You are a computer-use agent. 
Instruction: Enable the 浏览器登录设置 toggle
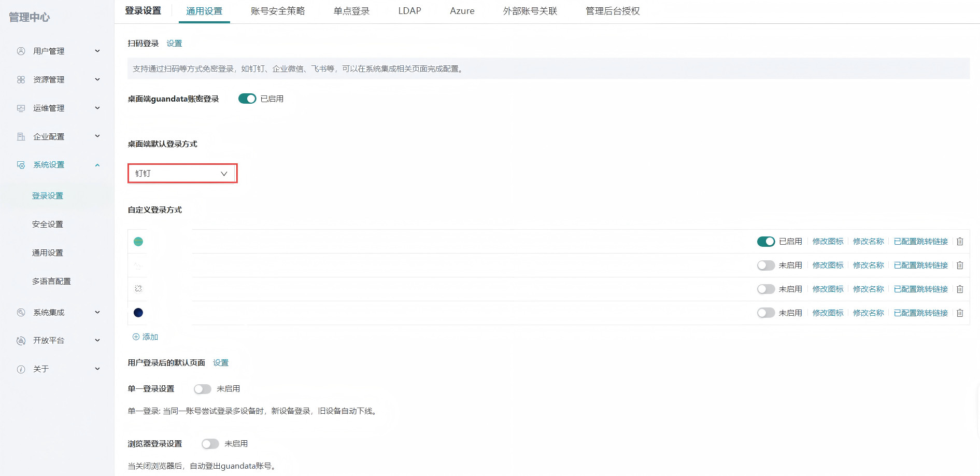[210, 444]
